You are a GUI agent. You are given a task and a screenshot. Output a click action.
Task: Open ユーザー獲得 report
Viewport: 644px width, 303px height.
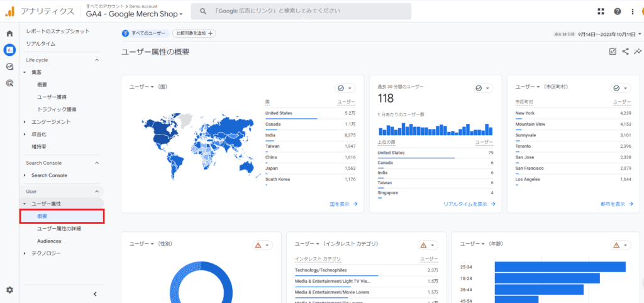[x=52, y=97]
